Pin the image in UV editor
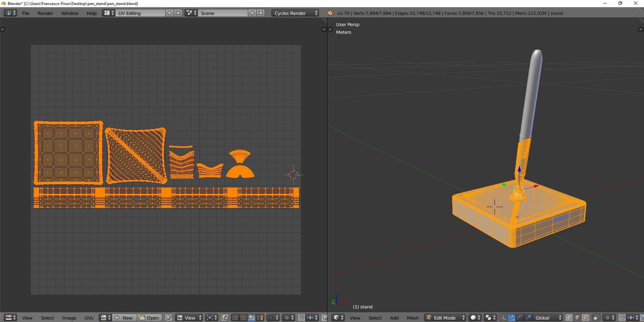Screen dimensions: 644x322 click(x=168, y=318)
